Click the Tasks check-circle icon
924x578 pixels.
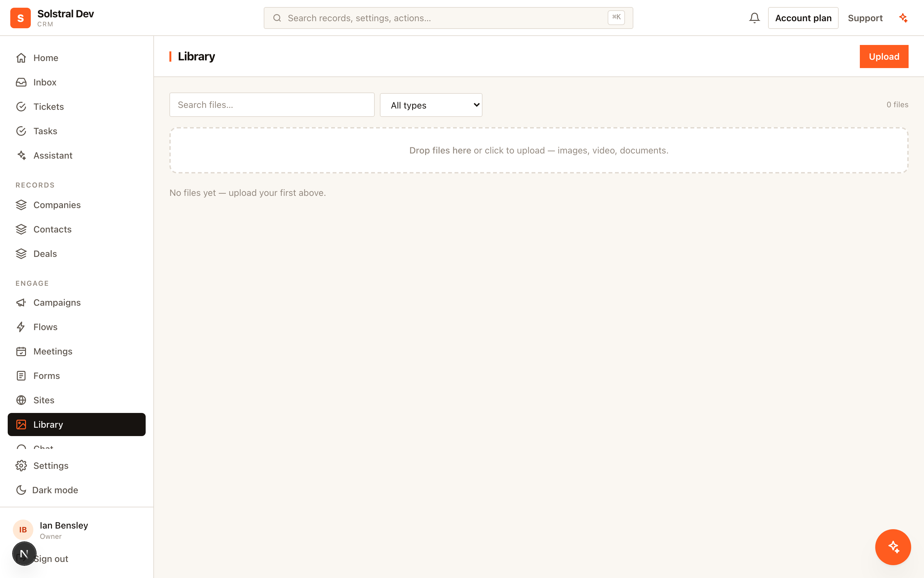coord(21,131)
